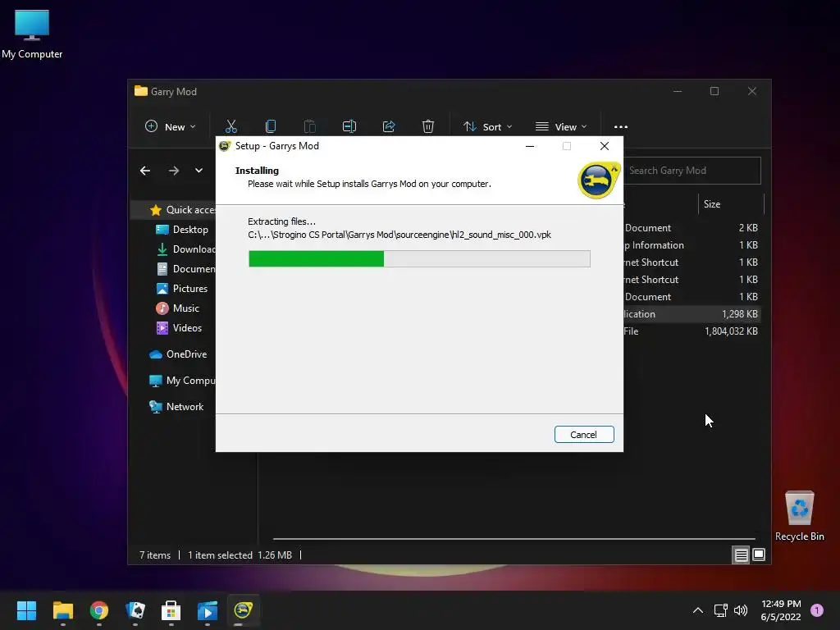Expand the recent locations chevron
The image size is (840, 630).
pos(199,171)
